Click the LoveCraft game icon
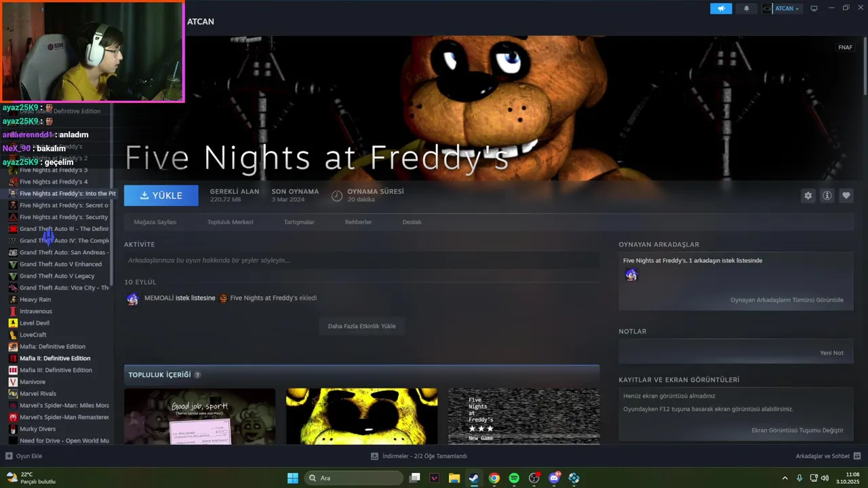Image resolution: width=868 pixels, height=488 pixels. 13,335
